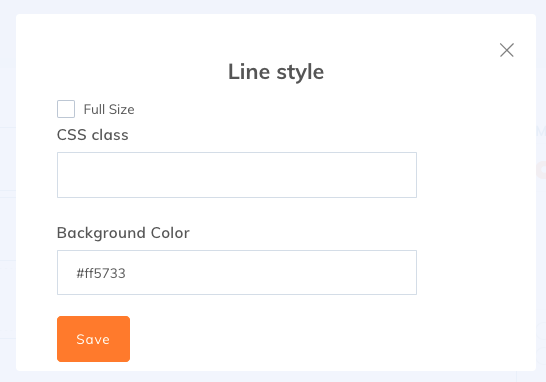The width and height of the screenshot is (546, 382).
Task: Close the Line style dialog
Action: (507, 50)
